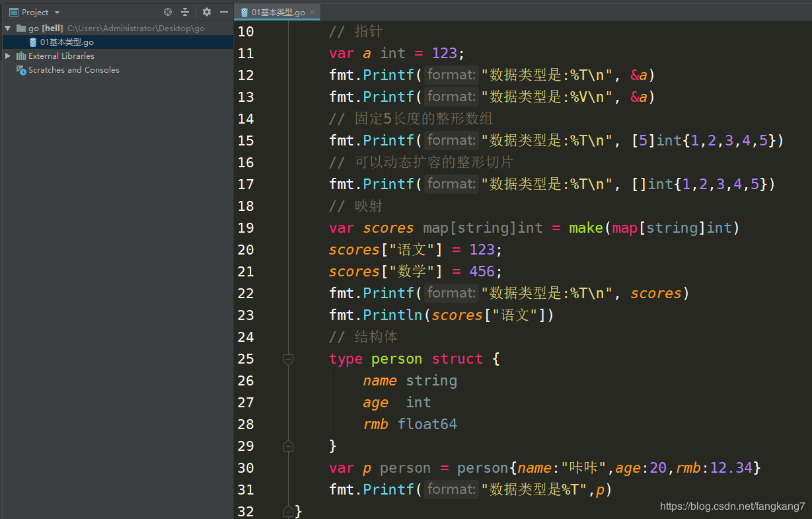
Task: Click the 'age' field on line 27
Action: coord(376,403)
